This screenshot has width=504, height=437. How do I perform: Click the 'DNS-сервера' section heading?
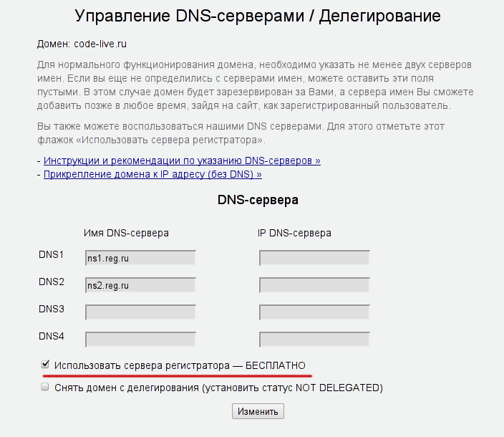(x=258, y=201)
